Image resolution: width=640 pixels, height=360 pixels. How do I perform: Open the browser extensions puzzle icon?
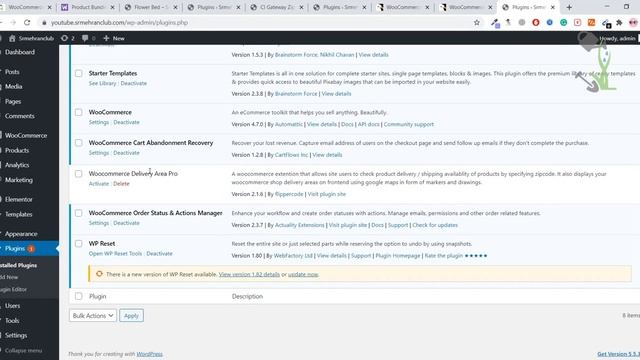(619, 23)
